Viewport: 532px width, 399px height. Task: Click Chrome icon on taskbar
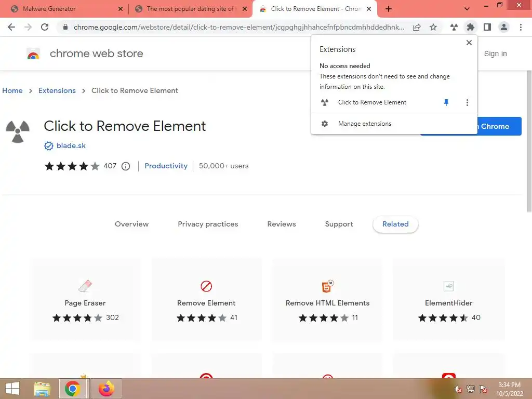click(72, 389)
